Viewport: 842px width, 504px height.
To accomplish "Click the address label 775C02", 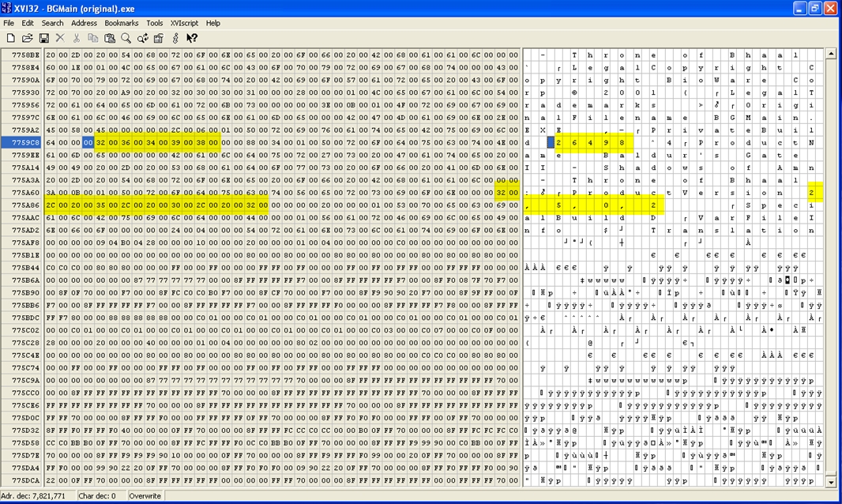I will (26, 330).
